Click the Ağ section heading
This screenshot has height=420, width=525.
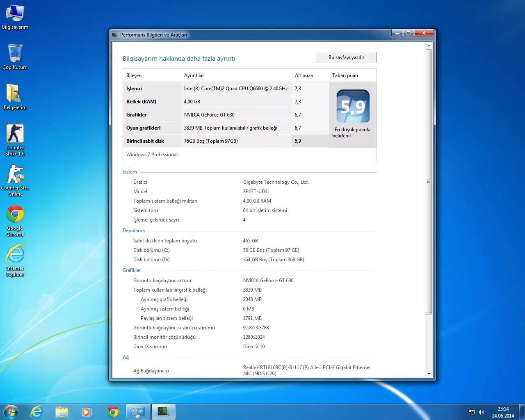pyautogui.click(x=126, y=357)
